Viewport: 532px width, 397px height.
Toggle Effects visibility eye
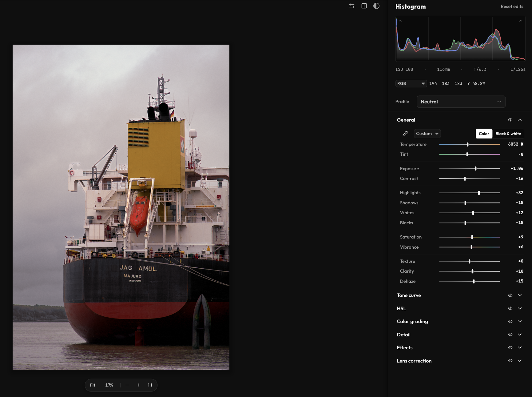[x=510, y=347]
